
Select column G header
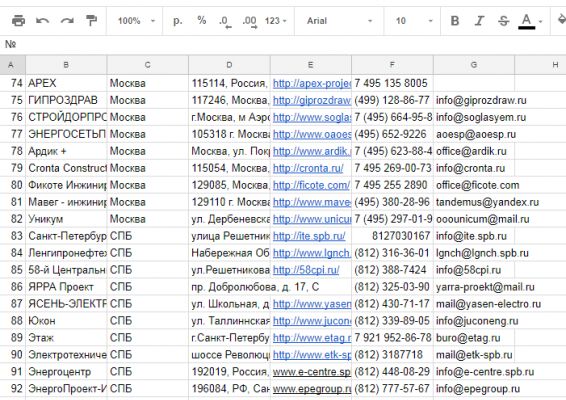pos(474,65)
